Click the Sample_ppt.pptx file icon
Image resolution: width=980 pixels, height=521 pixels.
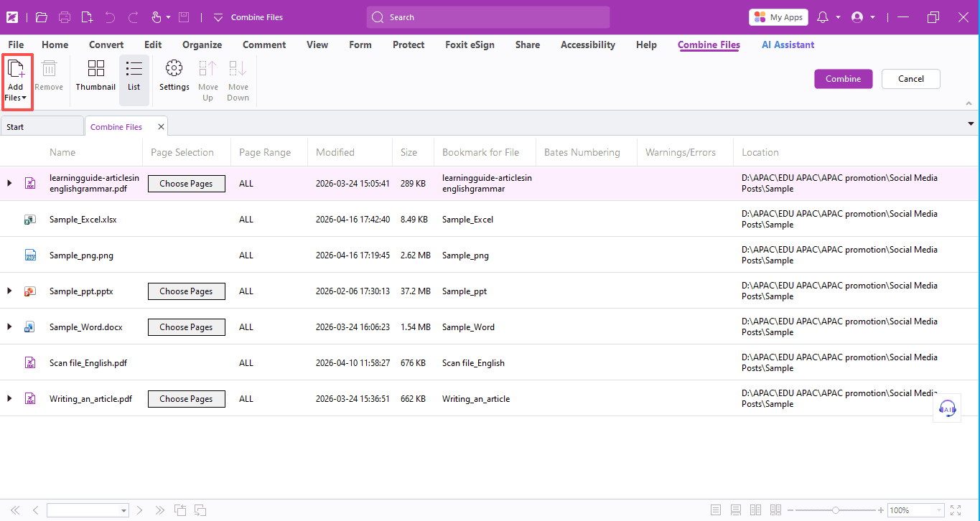tap(30, 291)
